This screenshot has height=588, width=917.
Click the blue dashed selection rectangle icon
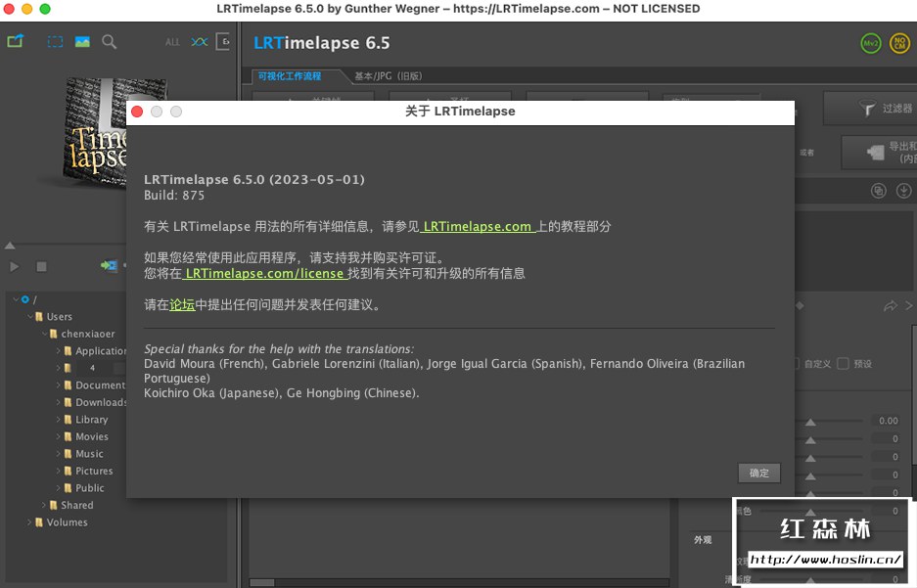pos(55,41)
